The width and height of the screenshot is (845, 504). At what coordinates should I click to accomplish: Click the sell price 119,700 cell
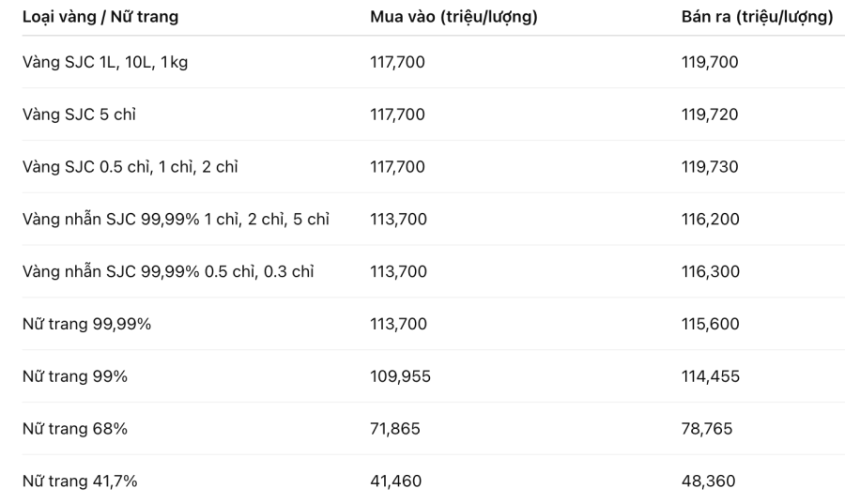click(x=710, y=62)
